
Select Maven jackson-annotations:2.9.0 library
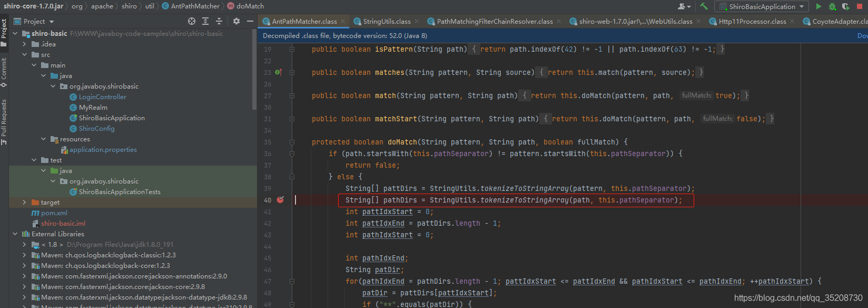[x=134, y=276]
